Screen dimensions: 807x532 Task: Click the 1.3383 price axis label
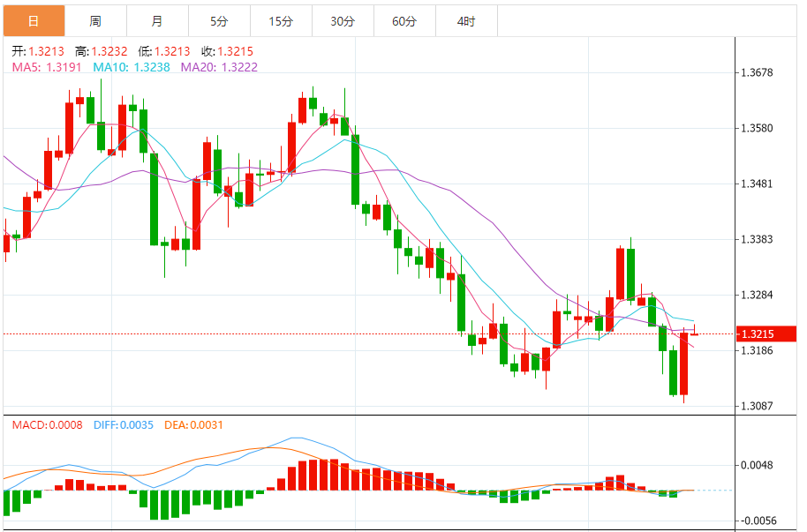point(757,239)
